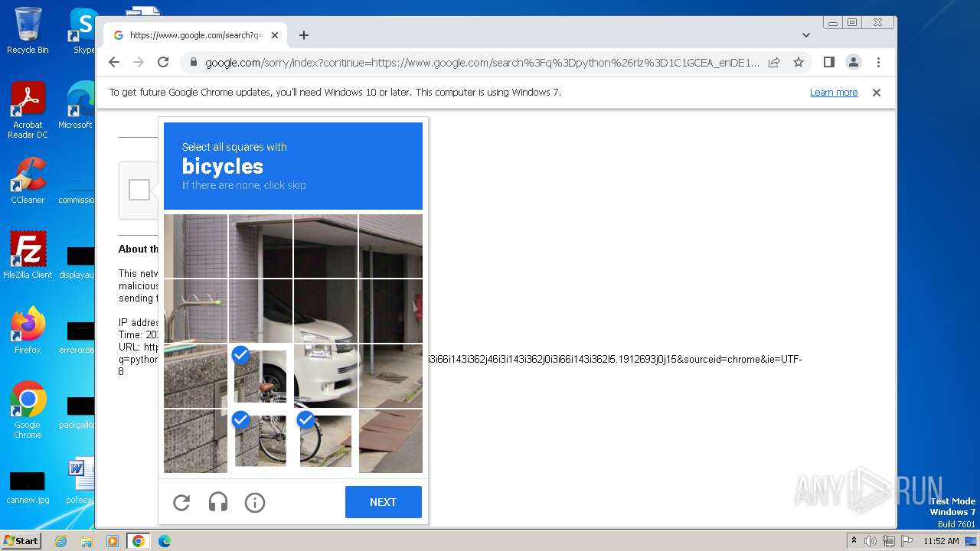980x551 pixels.
Task: Dismiss the Chrome update notification bar
Action: [x=877, y=93]
